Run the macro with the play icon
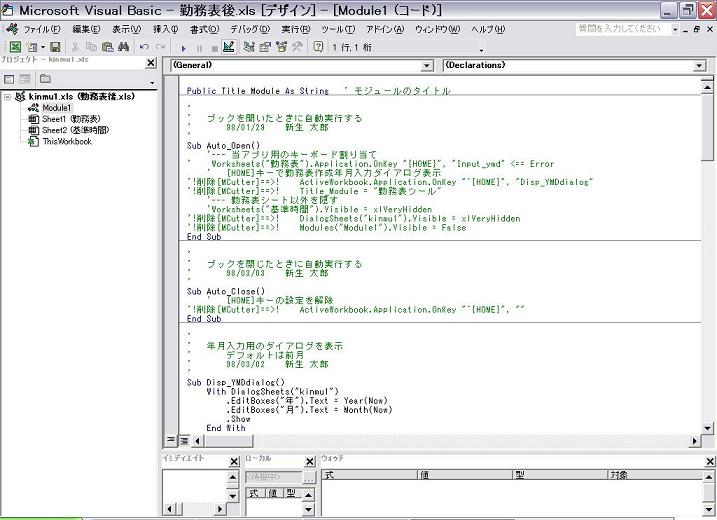 (184, 48)
